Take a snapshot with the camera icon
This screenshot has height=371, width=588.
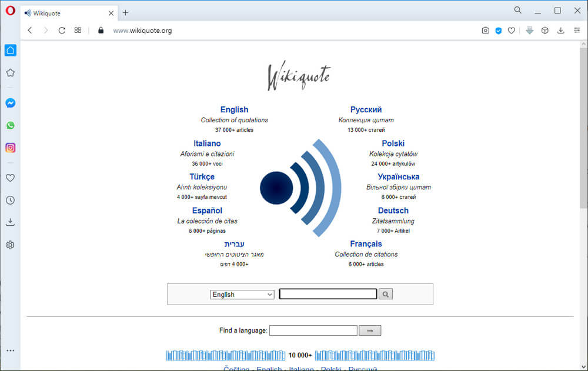pos(485,31)
